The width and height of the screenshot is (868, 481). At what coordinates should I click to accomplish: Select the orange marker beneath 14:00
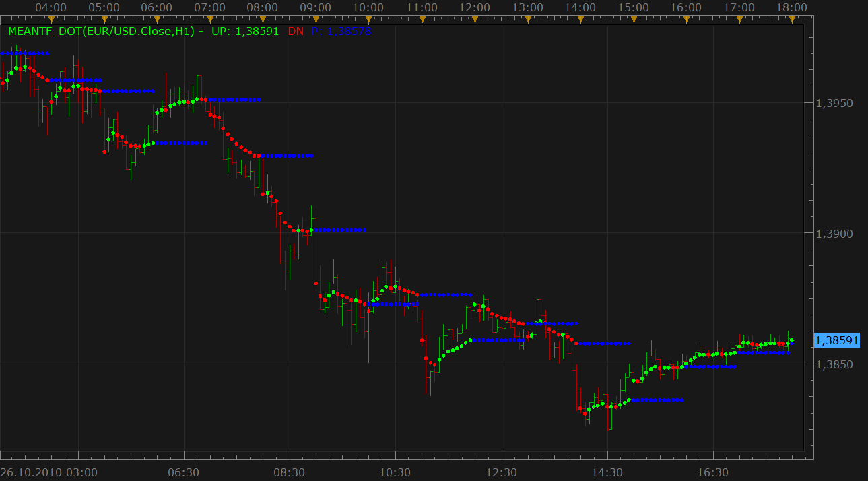coord(580,19)
